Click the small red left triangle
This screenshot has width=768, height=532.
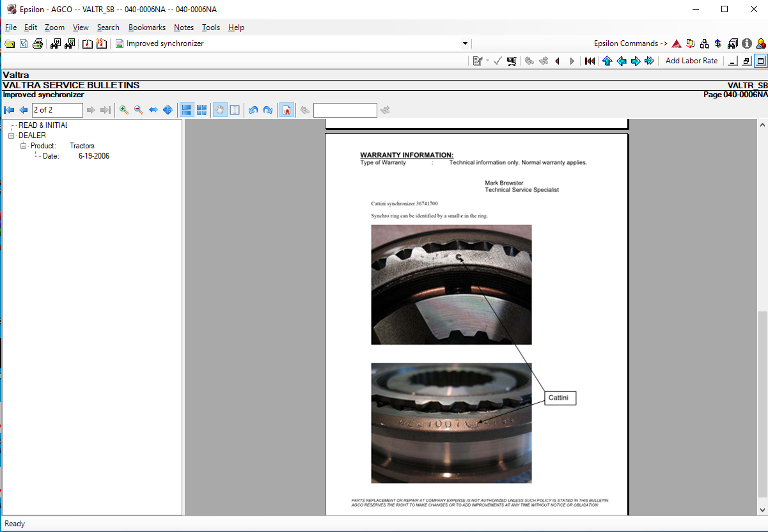point(557,61)
